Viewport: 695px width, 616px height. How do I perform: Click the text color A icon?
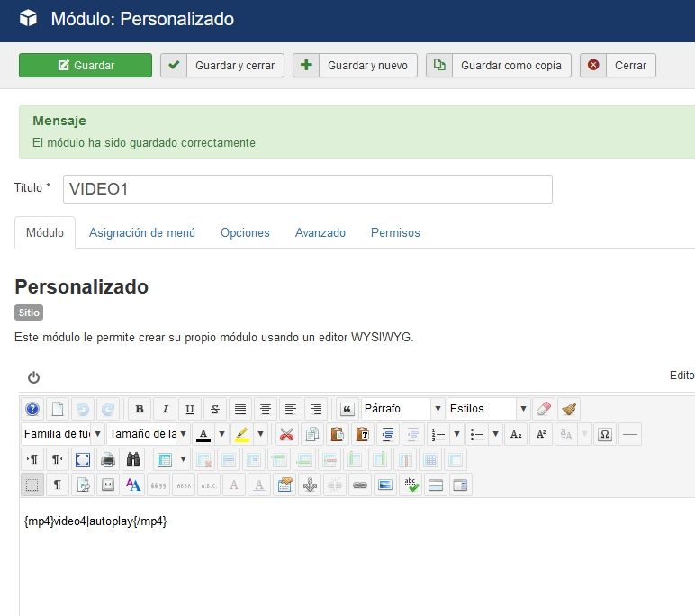(x=203, y=434)
